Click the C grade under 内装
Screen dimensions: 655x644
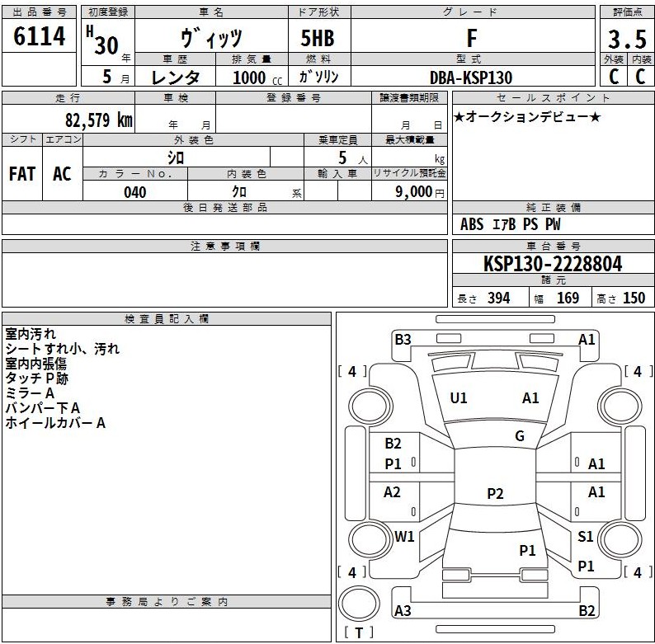click(x=640, y=77)
